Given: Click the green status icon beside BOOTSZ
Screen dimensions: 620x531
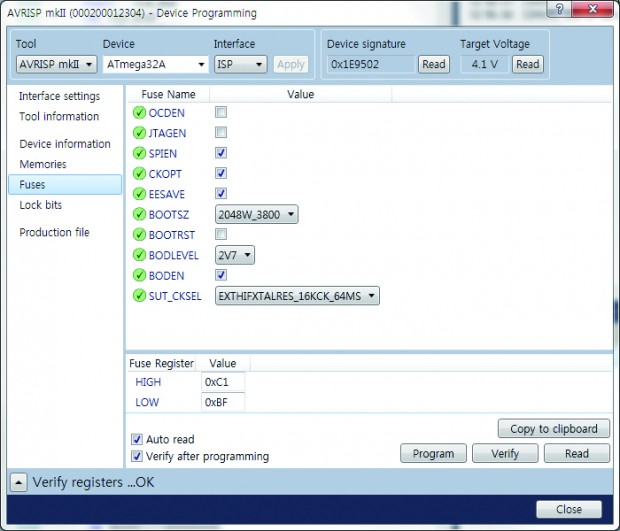Looking at the screenshot, I should [139, 214].
